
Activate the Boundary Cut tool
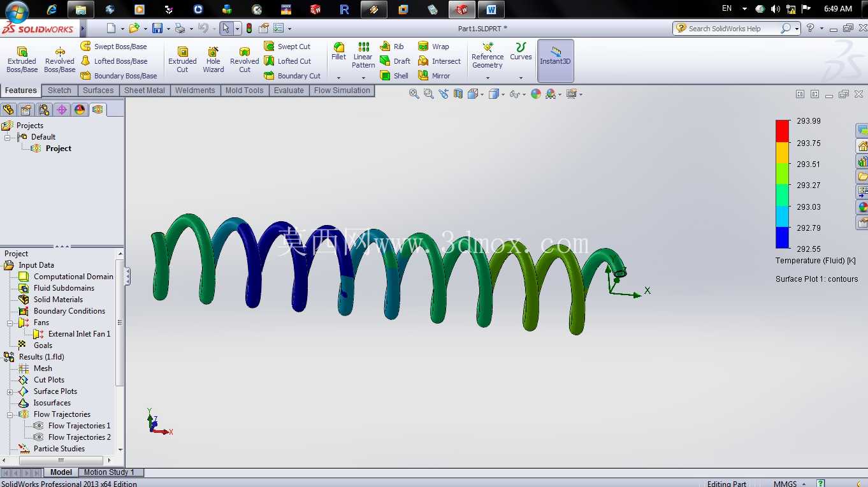tap(293, 76)
